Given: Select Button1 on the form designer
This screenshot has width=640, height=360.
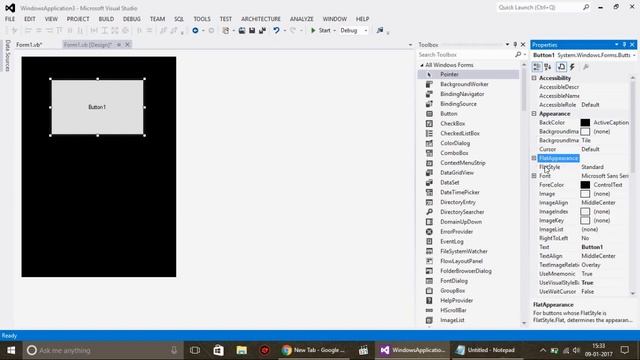Looking at the screenshot, I should (x=98, y=107).
